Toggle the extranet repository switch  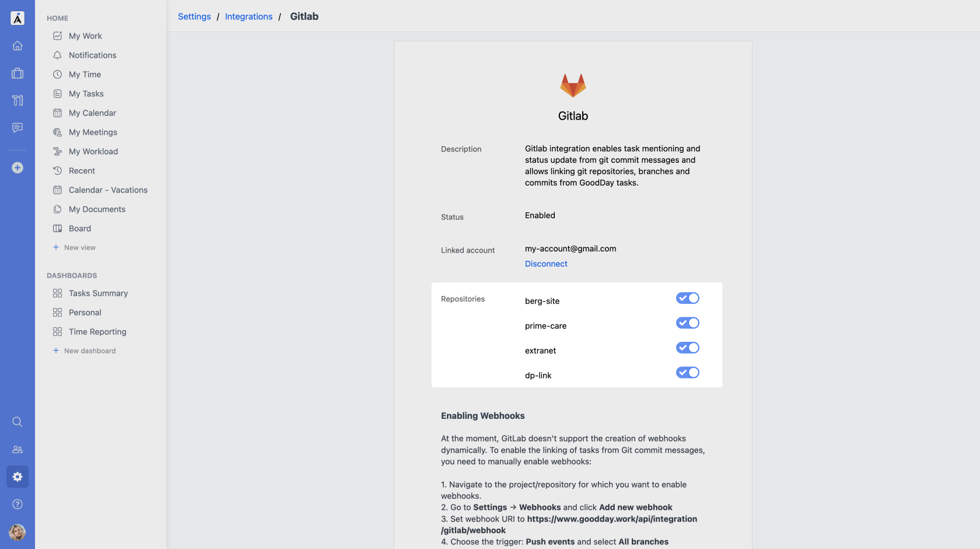coord(688,348)
